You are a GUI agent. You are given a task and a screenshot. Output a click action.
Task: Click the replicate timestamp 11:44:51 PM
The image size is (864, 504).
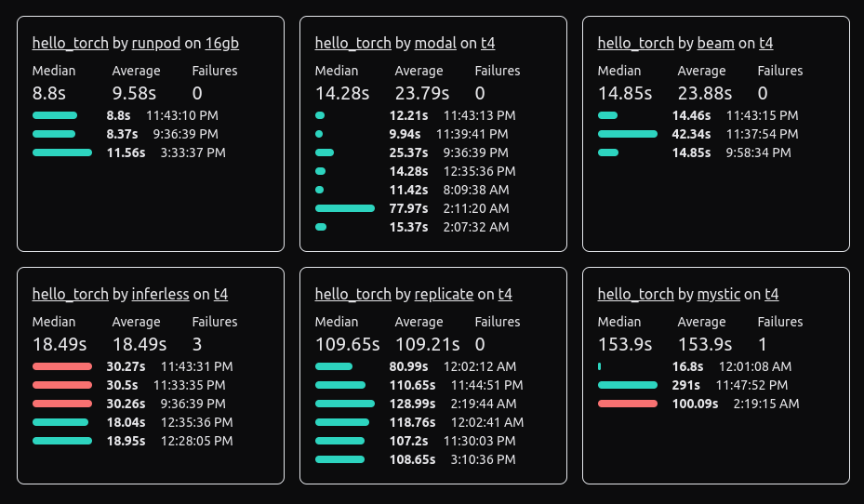tap(487, 385)
